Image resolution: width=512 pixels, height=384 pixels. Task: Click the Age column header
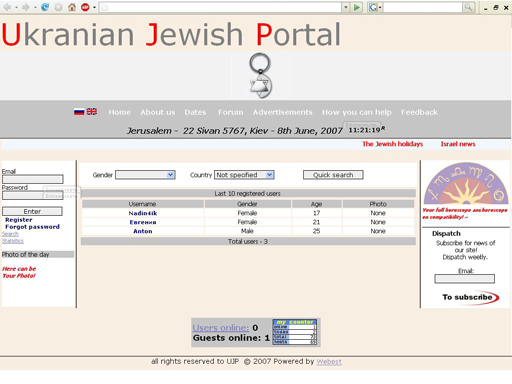(x=316, y=204)
